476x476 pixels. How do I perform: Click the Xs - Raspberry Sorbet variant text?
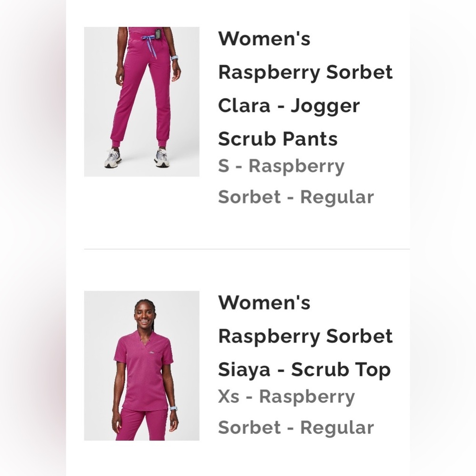pos(286,396)
